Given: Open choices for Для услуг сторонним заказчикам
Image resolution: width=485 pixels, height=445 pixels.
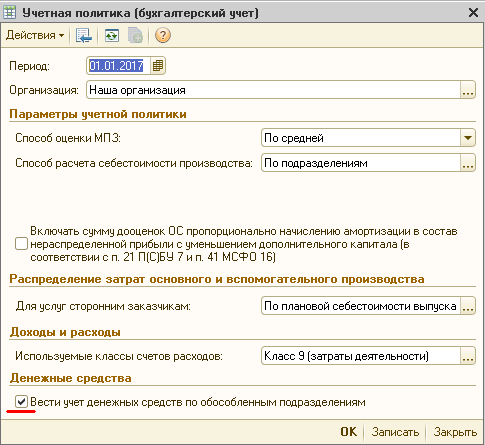Looking at the screenshot, I should 468,306.
